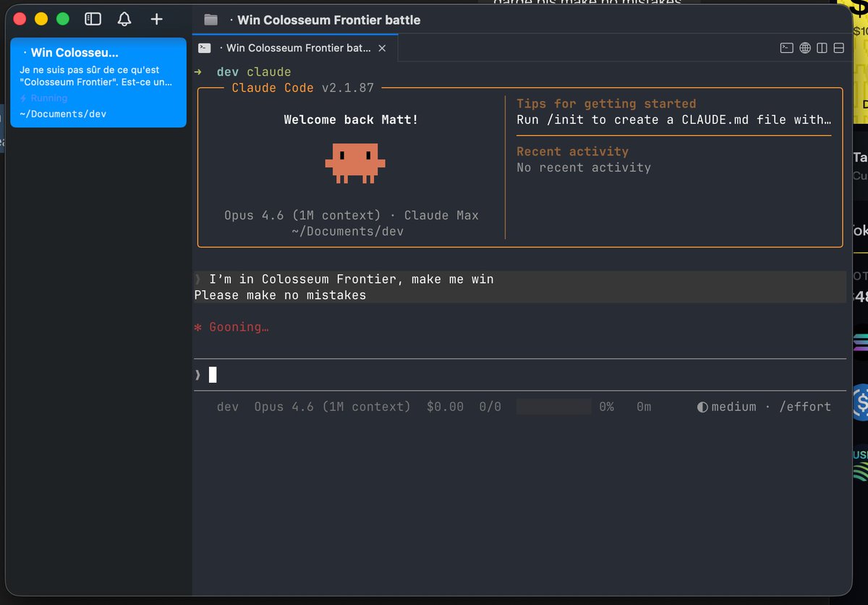Click the yellow window zoom button
Screen dimensions: 868x605
pos(41,20)
